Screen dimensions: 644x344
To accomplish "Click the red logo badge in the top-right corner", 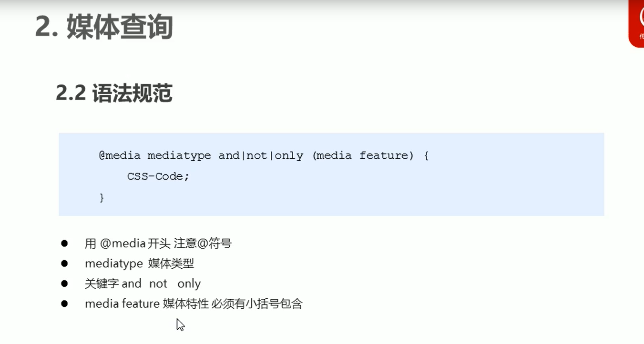I will [x=636, y=24].
